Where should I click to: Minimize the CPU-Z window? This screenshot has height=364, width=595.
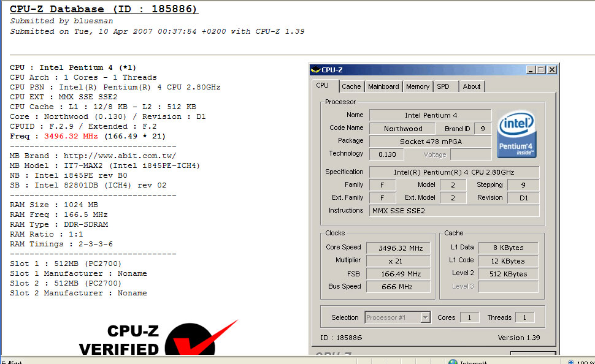point(531,70)
